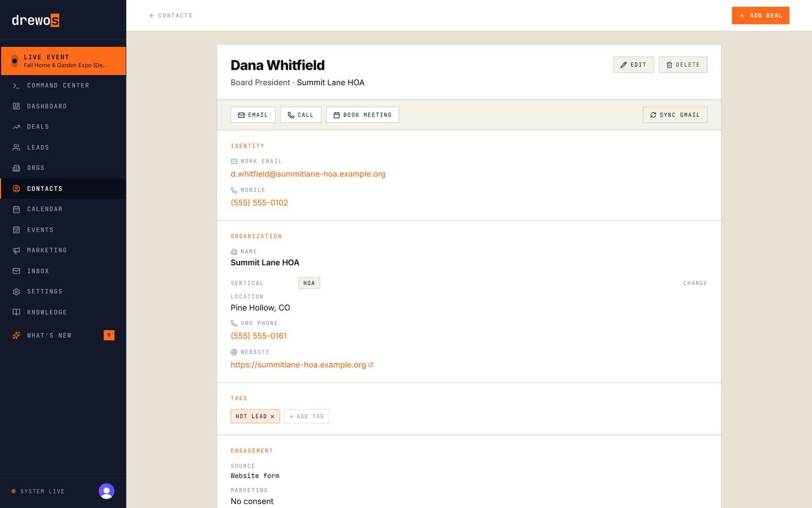Click the Calendar sidebar icon
The image size is (812, 508).
16,209
